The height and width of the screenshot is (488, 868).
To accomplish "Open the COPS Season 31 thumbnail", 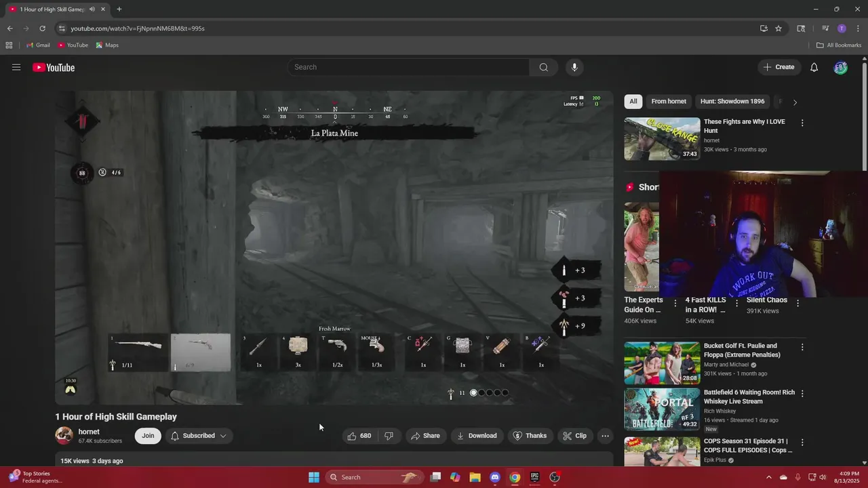I will click(662, 451).
